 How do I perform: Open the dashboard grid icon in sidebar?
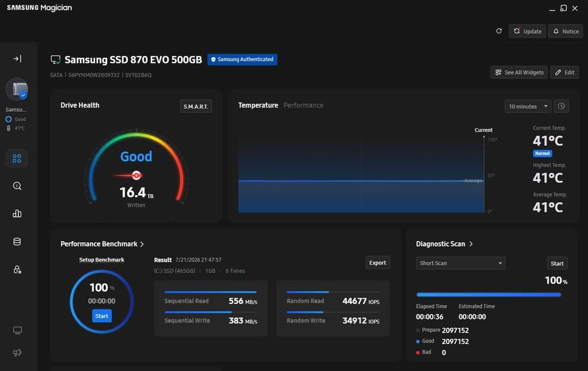(x=17, y=158)
